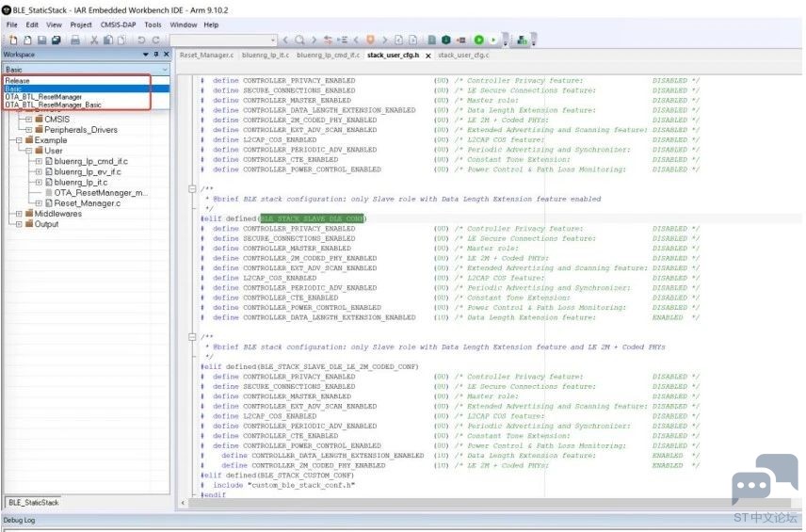Click the New Document toolbar icon
The width and height of the screenshot is (806, 532).
13,40
